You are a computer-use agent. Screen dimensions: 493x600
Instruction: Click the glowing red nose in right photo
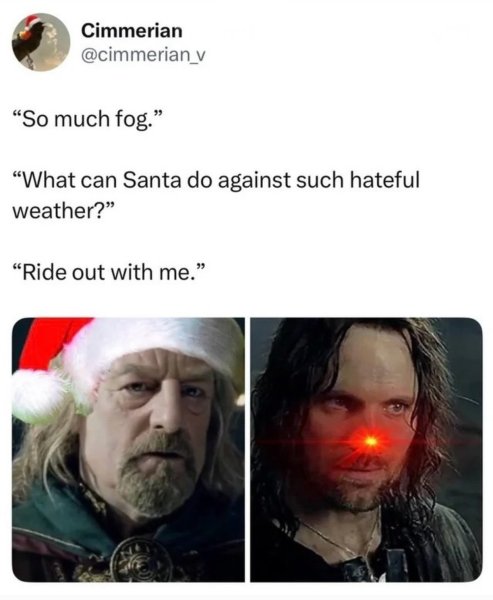(x=370, y=441)
